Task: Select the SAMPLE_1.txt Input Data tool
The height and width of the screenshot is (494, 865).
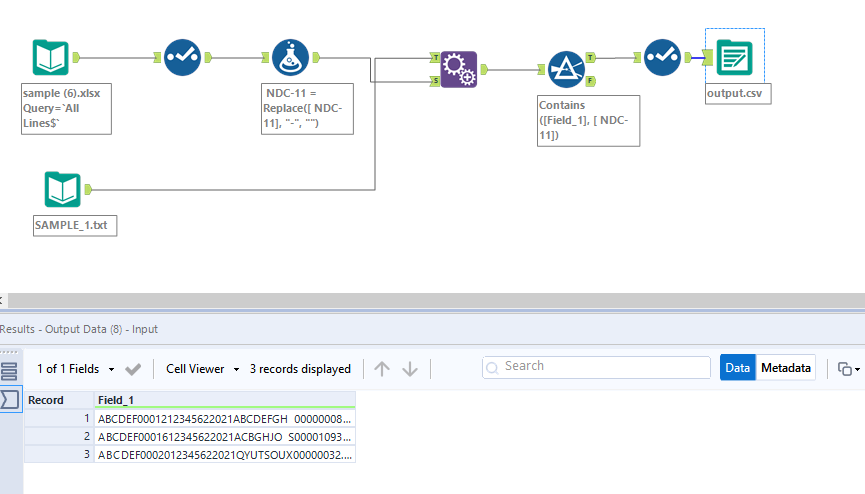Action: click(62, 189)
